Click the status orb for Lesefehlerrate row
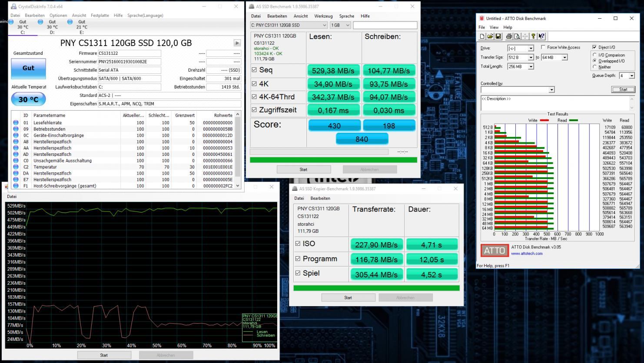Image resolution: width=644 pixels, height=363 pixels. point(16,123)
